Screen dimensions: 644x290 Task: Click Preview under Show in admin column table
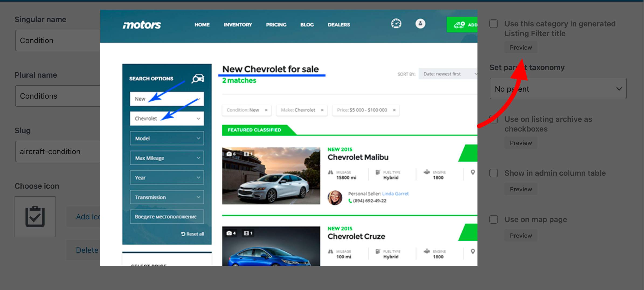(x=521, y=189)
